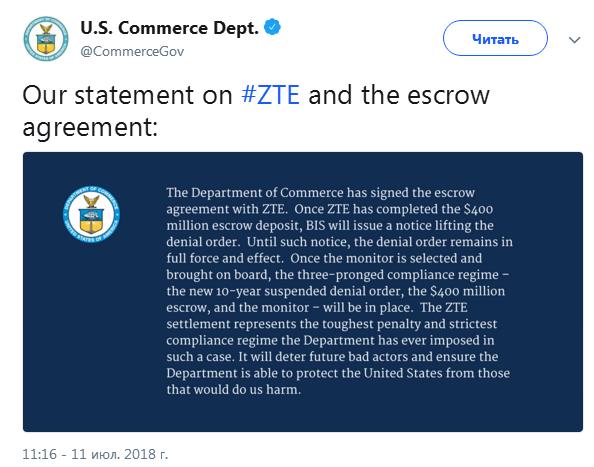
Task: Click the line "settlement represents the toughest penalty"
Action: (x=331, y=324)
